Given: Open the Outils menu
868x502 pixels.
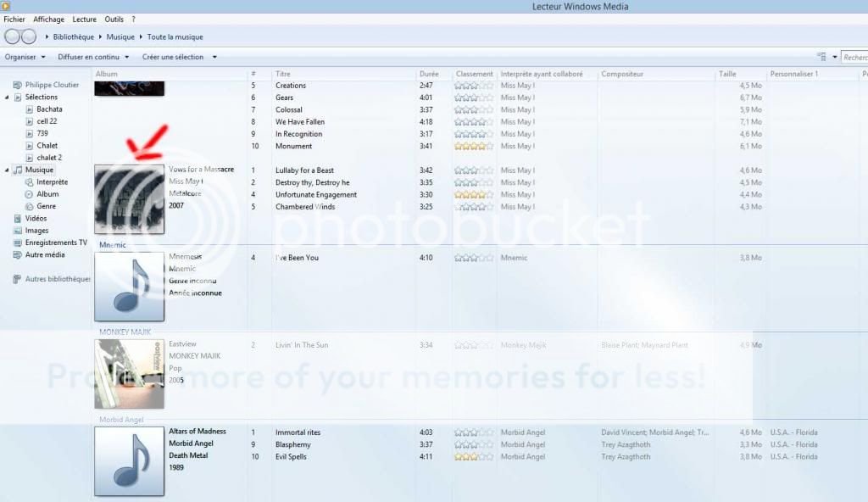Looking at the screenshot, I should pos(114,20).
